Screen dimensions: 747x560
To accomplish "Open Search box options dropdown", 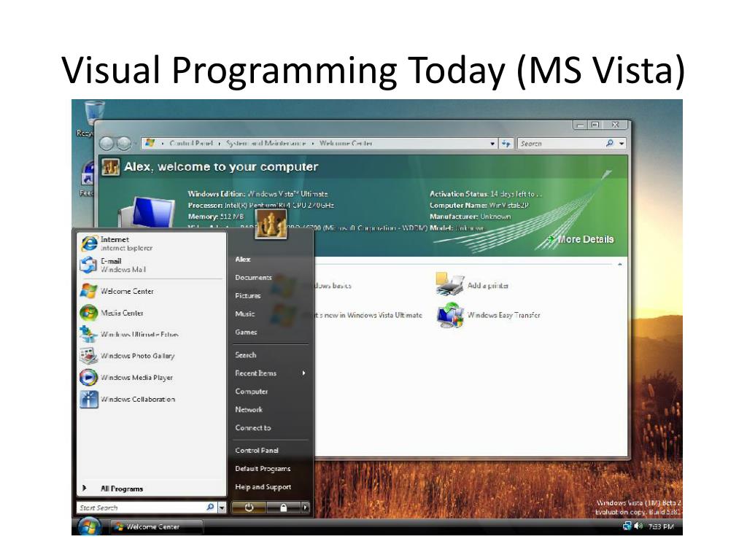I will 622,144.
